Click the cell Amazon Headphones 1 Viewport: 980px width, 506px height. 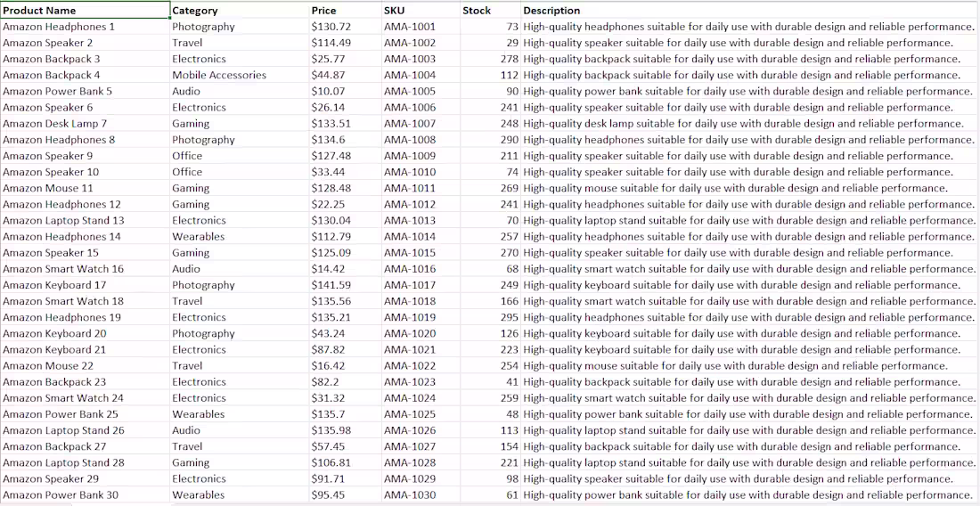tap(85, 27)
